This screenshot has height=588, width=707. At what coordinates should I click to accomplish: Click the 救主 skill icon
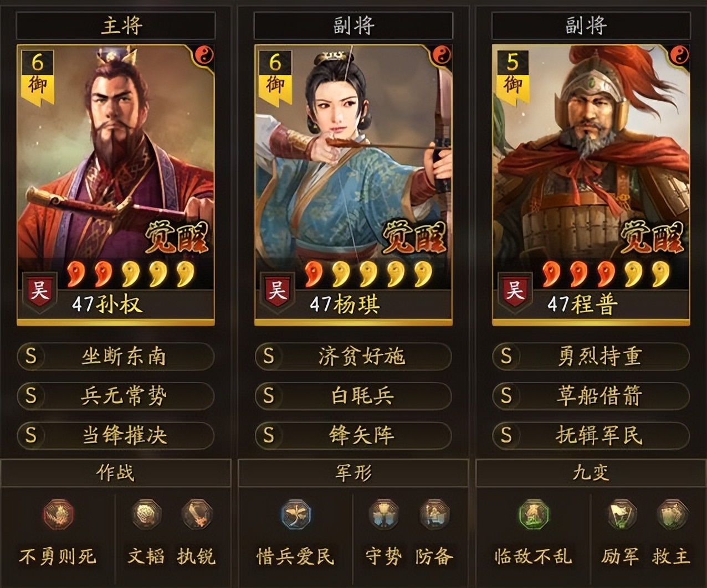tap(672, 515)
